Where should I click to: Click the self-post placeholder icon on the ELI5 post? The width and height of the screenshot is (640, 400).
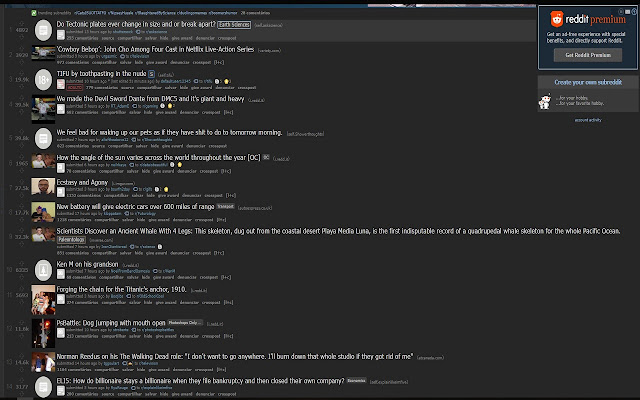click(43, 387)
